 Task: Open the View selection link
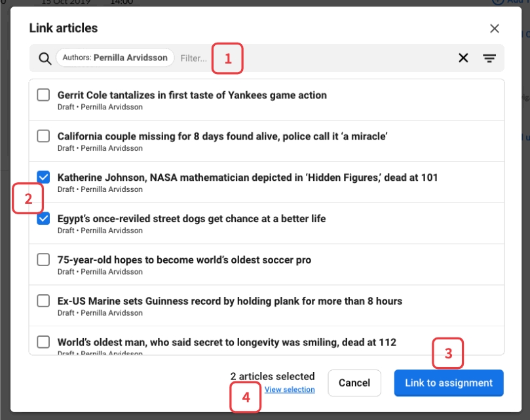tap(290, 390)
